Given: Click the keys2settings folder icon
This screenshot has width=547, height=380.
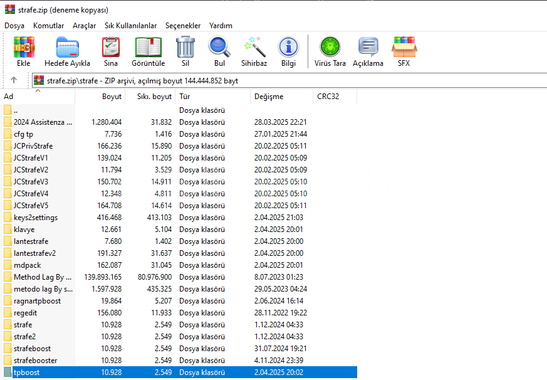Looking at the screenshot, I should point(8,217).
